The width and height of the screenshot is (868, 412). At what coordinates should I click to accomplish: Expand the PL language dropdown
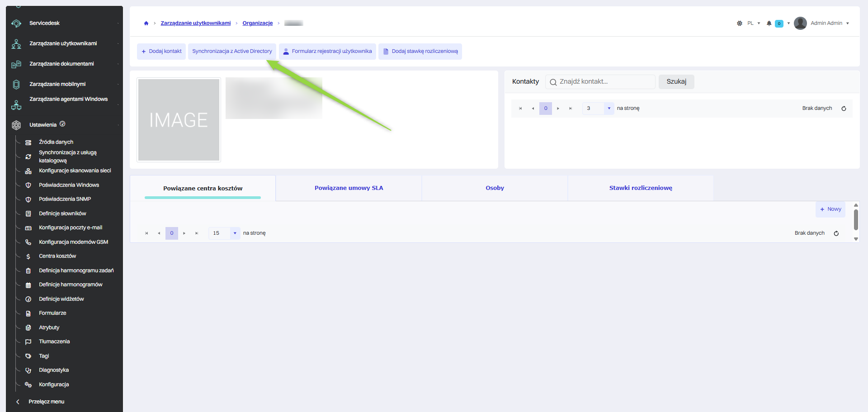point(754,24)
